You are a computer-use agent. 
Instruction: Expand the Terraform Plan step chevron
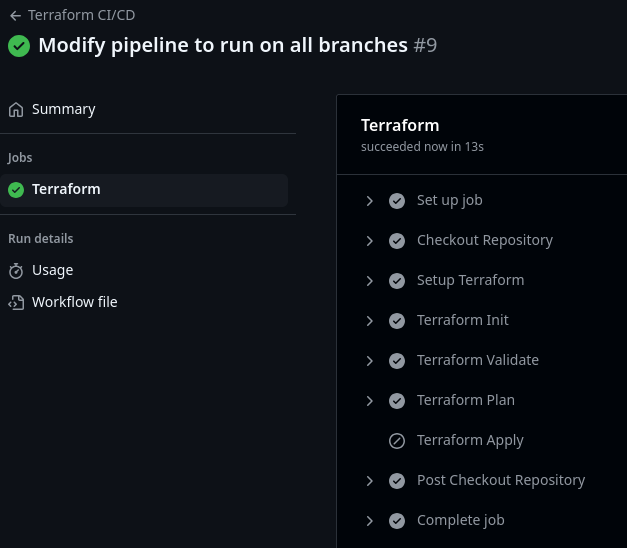pos(369,401)
